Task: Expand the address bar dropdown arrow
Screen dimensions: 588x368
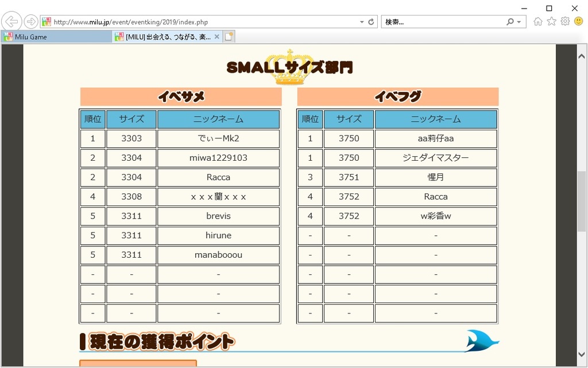Action: click(362, 22)
